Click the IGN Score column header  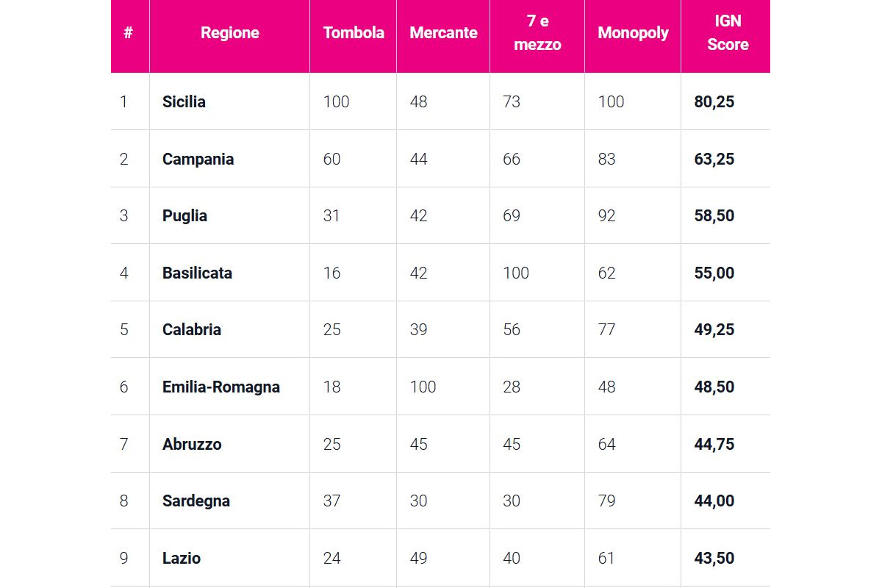click(728, 33)
